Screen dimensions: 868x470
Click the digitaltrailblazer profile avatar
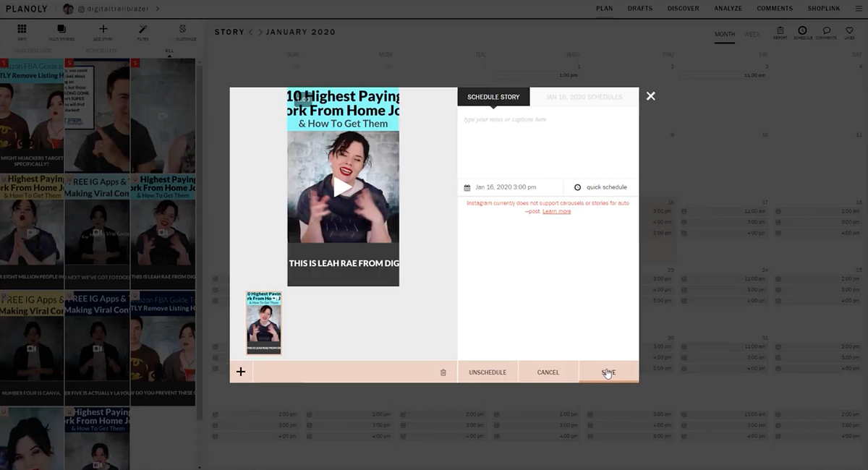coord(68,9)
